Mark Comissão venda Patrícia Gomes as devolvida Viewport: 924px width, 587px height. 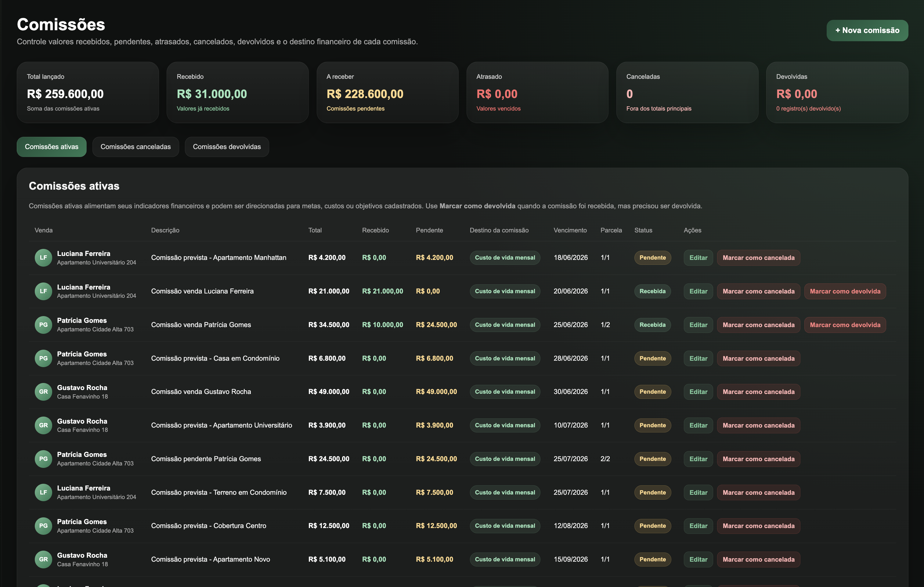pos(845,325)
